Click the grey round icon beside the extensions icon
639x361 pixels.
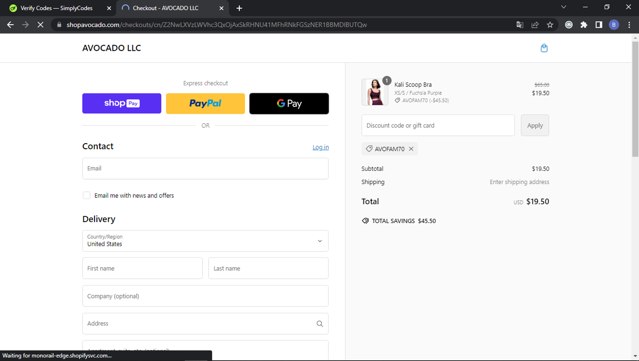(x=568, y=25)
